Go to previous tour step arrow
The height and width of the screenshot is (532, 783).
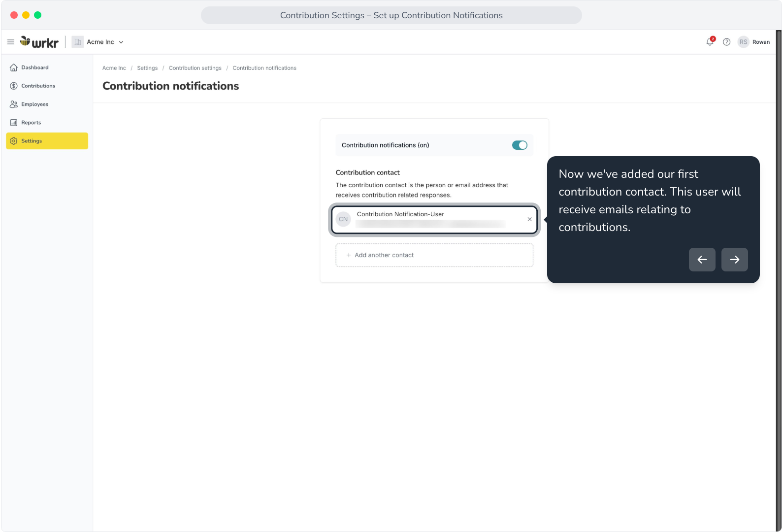(702, 260)
